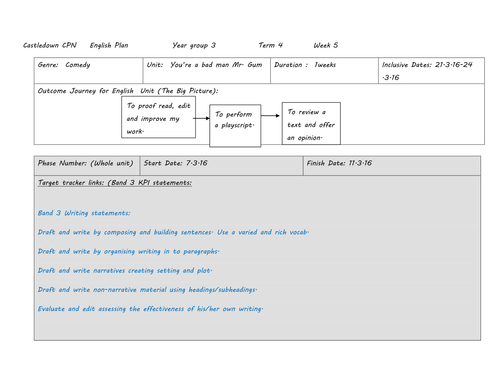500x386 pixels.
Task: Click 'Evaluate and edit assessing the effectiveness' line
Action: (150, 309)
